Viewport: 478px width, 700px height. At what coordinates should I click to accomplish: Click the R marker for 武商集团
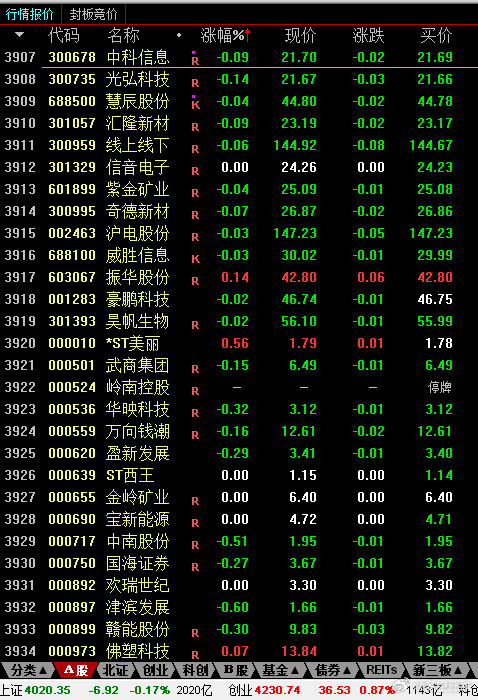tap(195, 369)
